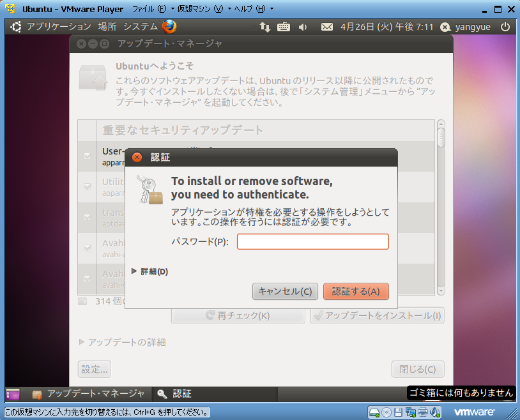Toggle the Utilit apparmor update checkbox
Image resolution: width=520 pixels, height=420 pixels.
coord(88,186)
